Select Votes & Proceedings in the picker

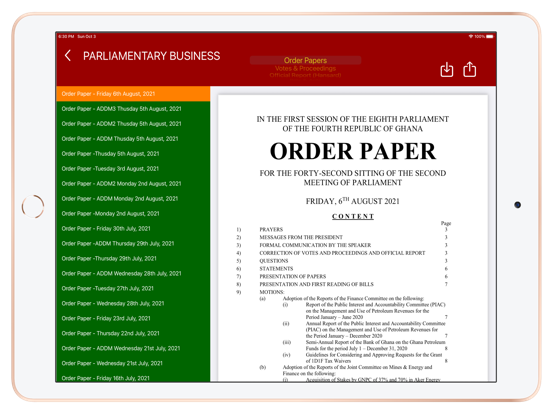coord(305,68)
